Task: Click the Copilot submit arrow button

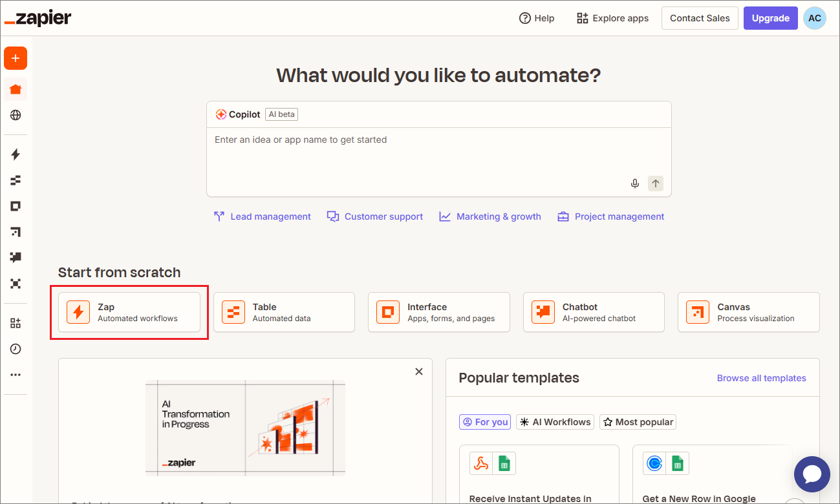Action: pyautogui.click(x=656, y=184)
